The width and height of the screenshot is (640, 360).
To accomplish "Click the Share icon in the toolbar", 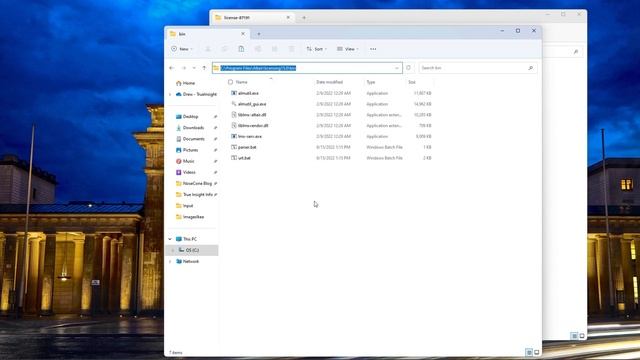I will tap(275, 49).
